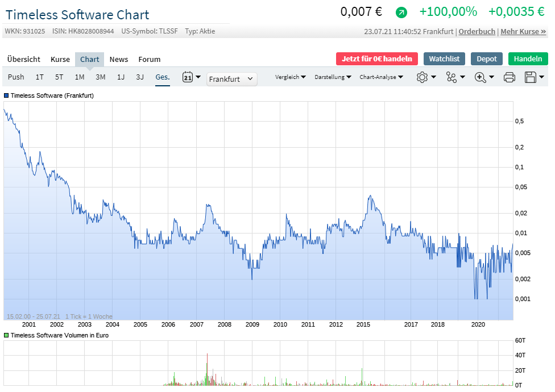Expand the Chart-Analyse dropdown

click(x=381, y=77)
